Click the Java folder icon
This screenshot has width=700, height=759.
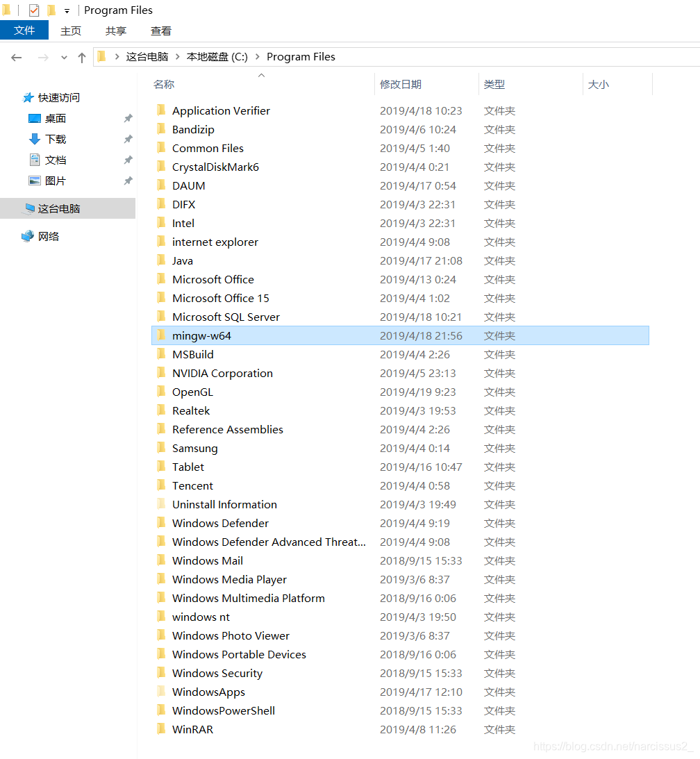[x=161, y=260]
